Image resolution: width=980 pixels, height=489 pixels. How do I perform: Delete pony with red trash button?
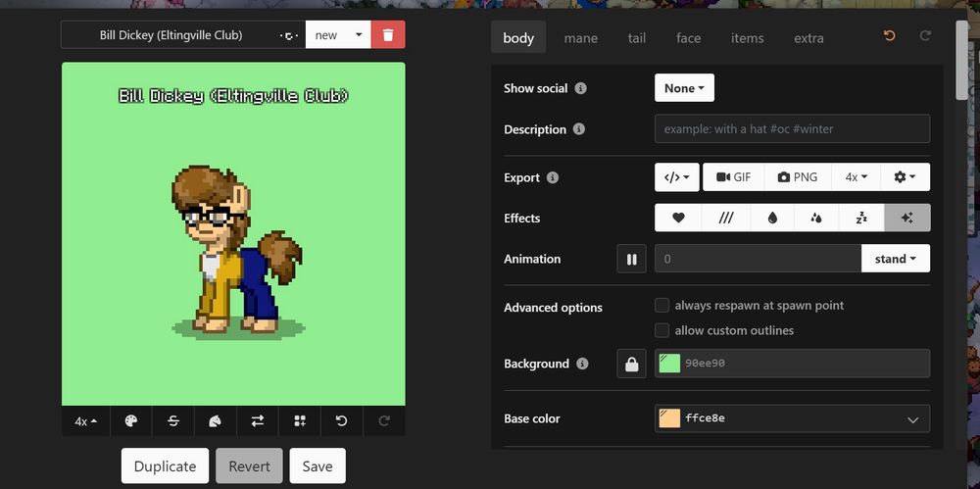click(387, 34)
